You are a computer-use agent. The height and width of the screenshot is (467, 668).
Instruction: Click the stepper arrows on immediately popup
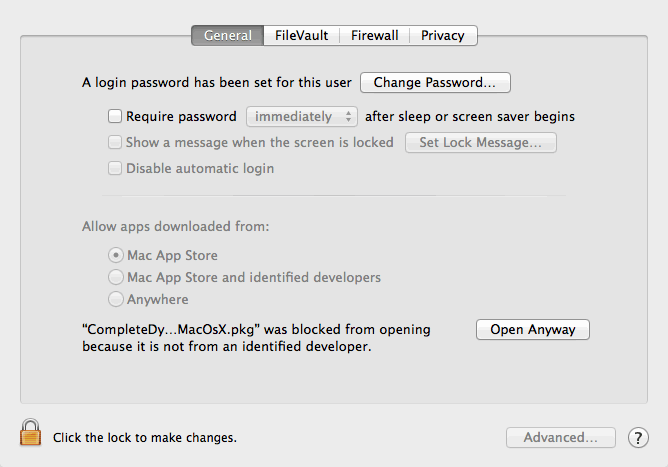click(348, 116)
